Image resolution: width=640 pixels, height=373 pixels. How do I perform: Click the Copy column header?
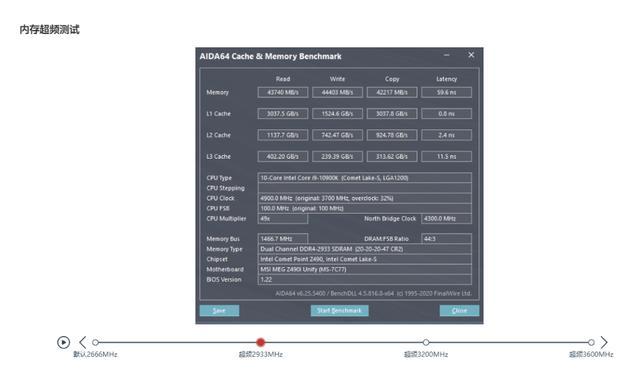392,79
